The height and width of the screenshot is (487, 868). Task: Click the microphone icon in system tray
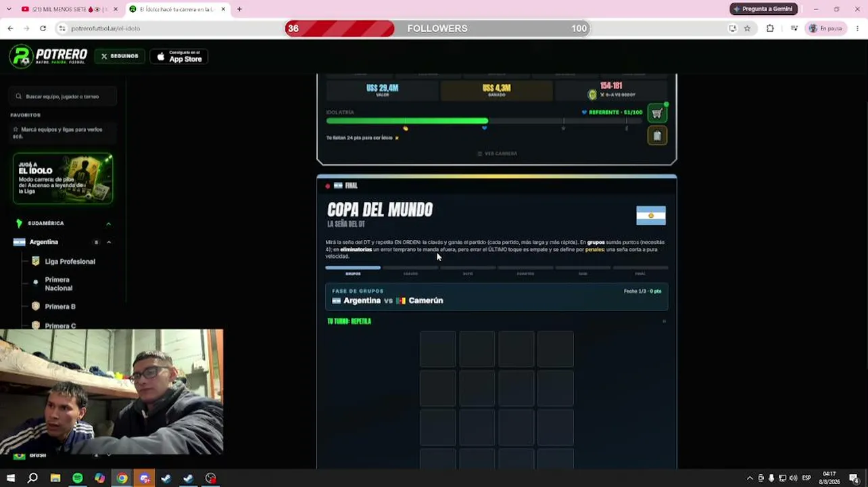pyautogui.click(x=771, y=478)
